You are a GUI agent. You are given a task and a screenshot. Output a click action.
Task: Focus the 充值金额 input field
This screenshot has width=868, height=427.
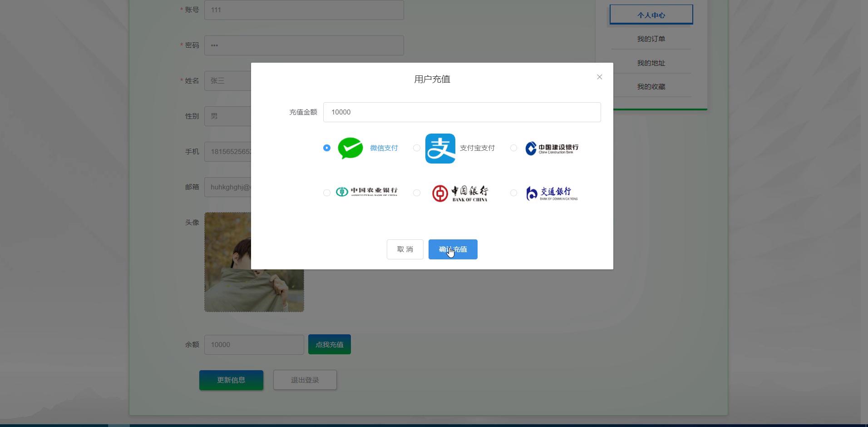tap(462, 112)
